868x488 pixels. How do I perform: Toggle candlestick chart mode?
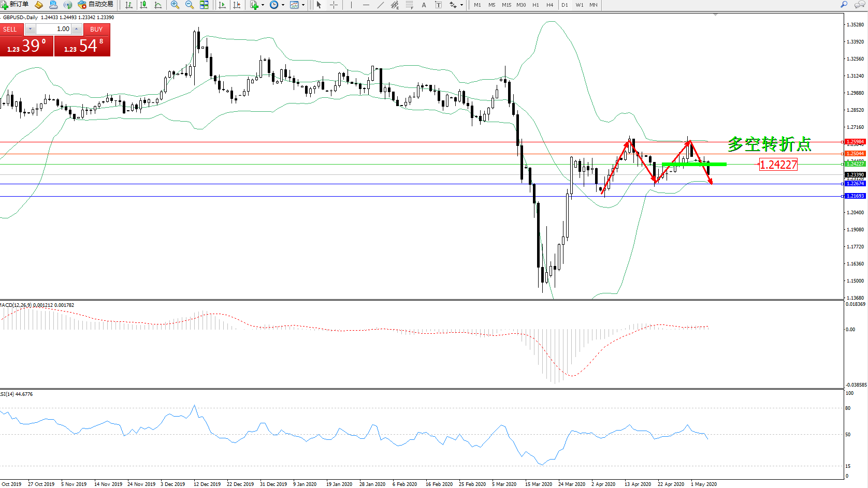click(x=143, y=5)
